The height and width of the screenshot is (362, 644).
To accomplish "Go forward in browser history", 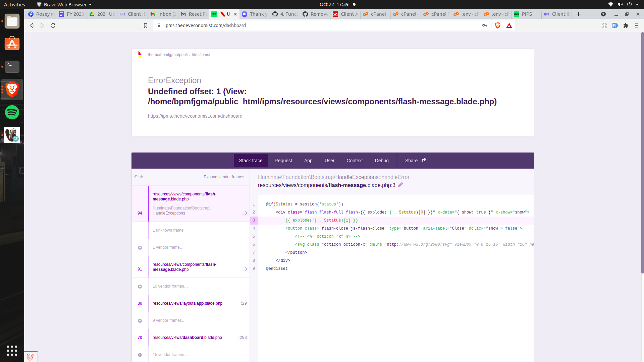I will point(42,25).
